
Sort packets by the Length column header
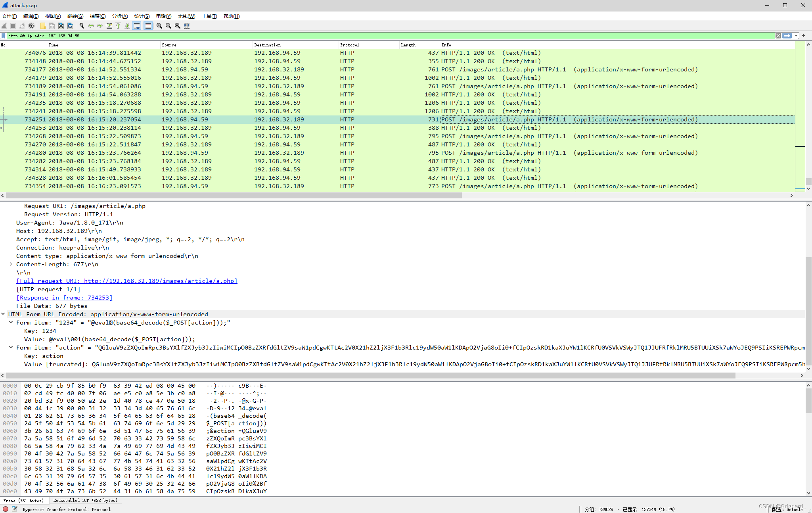click(x=420, y=45)
